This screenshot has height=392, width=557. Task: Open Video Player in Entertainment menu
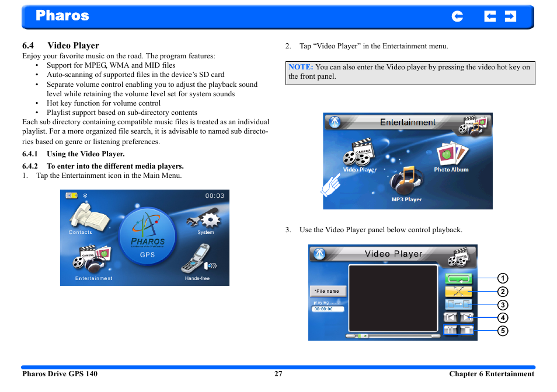360,156
